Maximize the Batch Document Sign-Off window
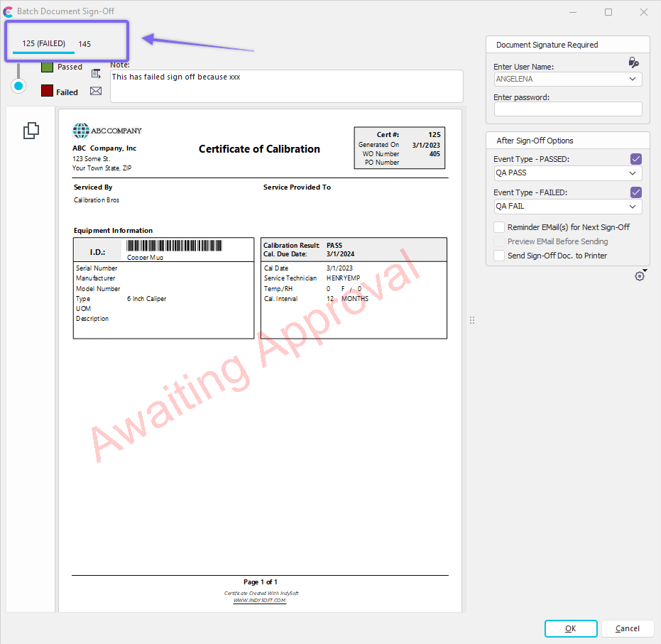This screenshot has height=644, width=661. [608, 12]
